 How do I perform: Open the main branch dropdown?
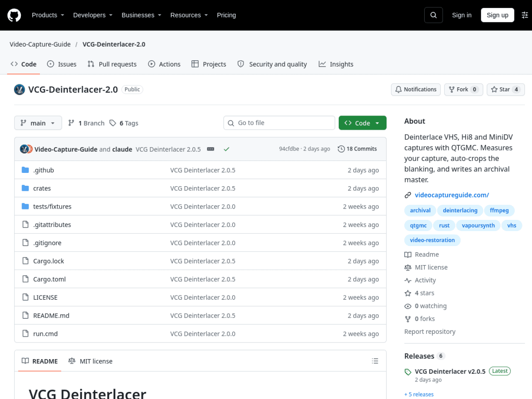tap(38, 123)
